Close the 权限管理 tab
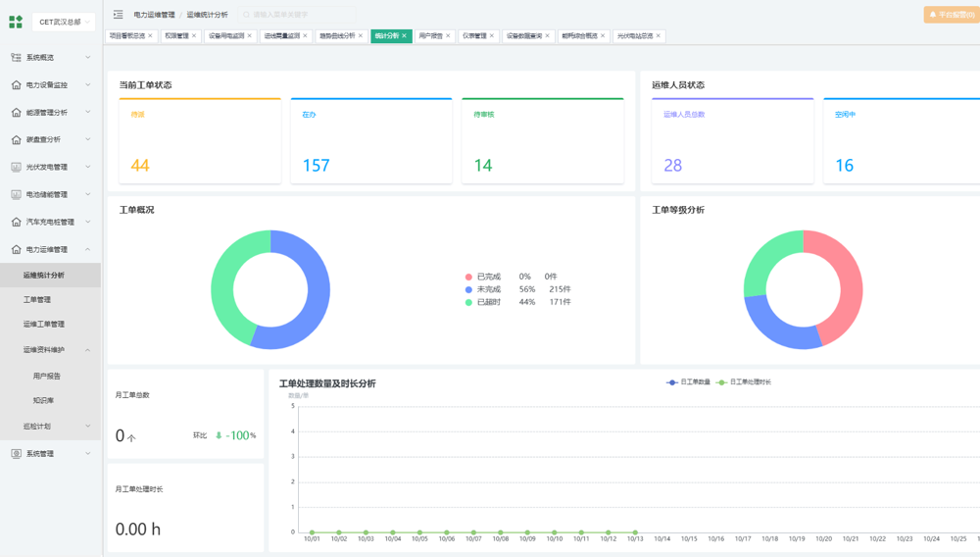 click(x=194, y=36)
